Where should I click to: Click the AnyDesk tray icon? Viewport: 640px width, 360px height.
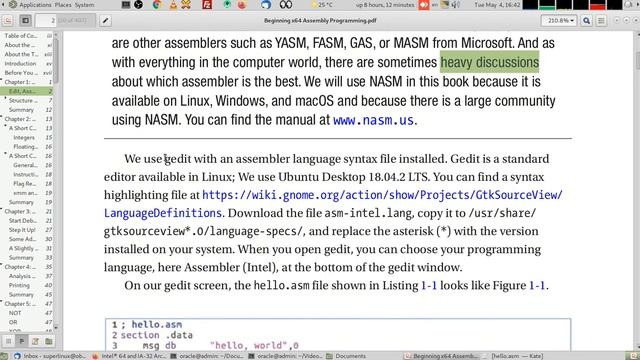424,5
